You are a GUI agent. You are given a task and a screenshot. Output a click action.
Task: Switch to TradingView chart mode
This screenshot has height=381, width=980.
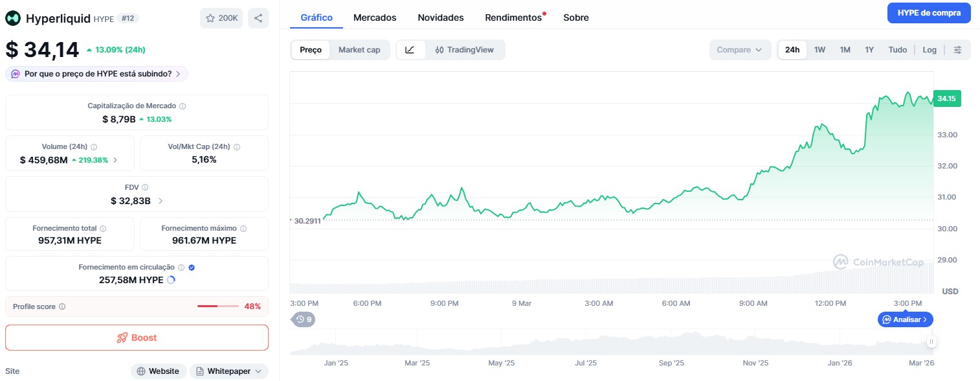tap(464, 50)
